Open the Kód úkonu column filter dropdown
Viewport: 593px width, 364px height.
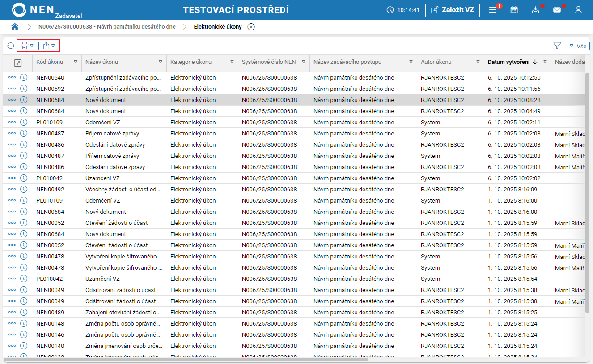point(76,62)
